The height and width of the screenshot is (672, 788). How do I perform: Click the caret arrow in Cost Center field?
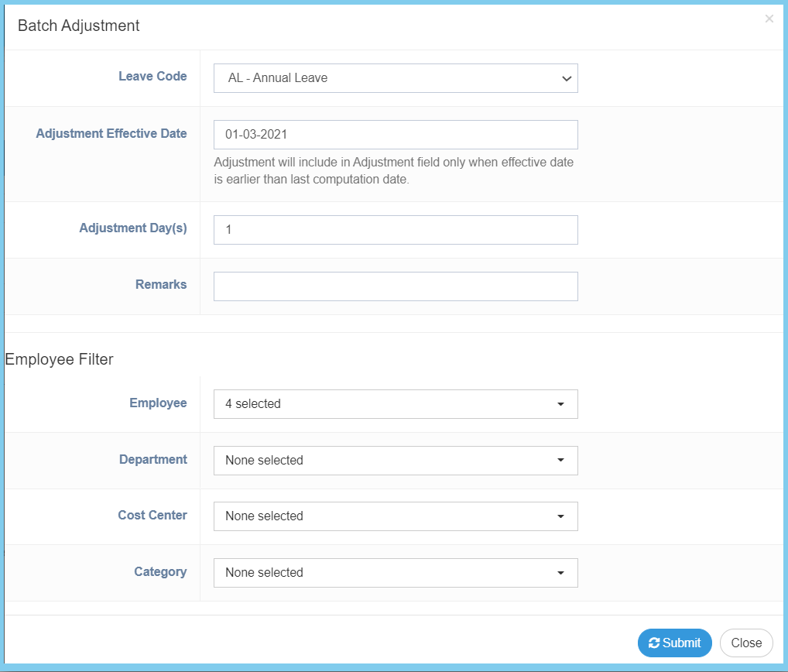pos(560,516)
